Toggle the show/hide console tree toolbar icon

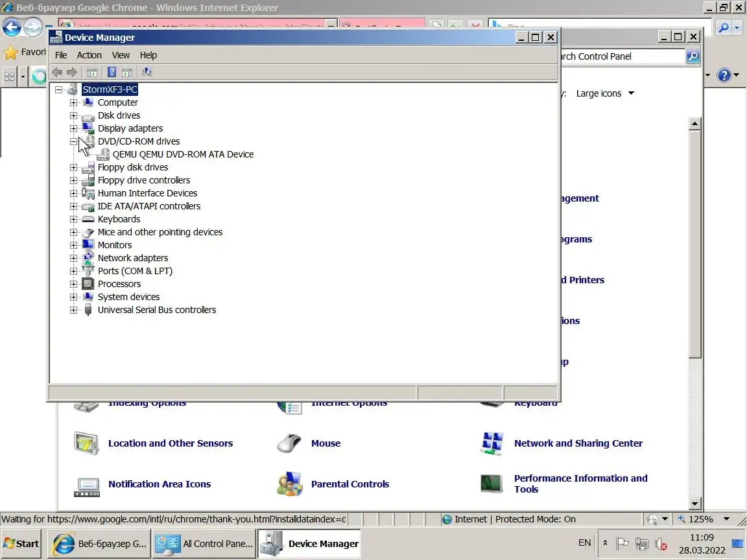(x=92, y=72)
